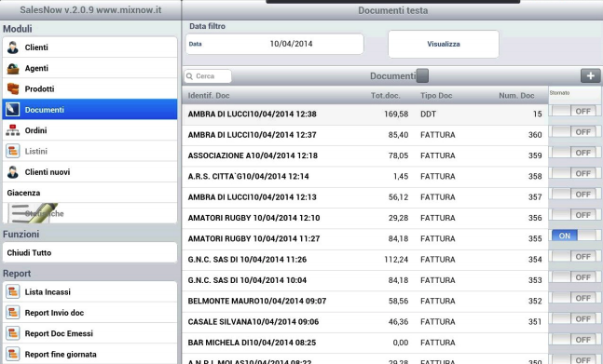Click the magnifier icon in Cerca field

[189, 76]
